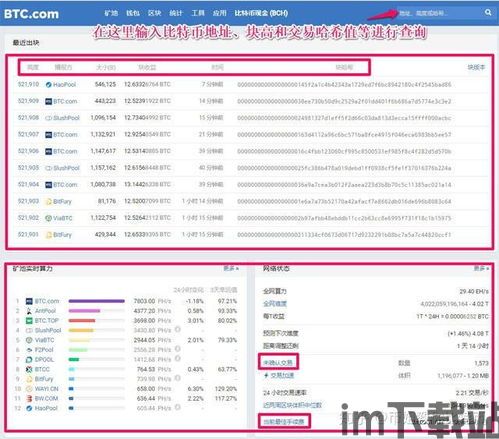Open block height 521,906

(28, 151)
